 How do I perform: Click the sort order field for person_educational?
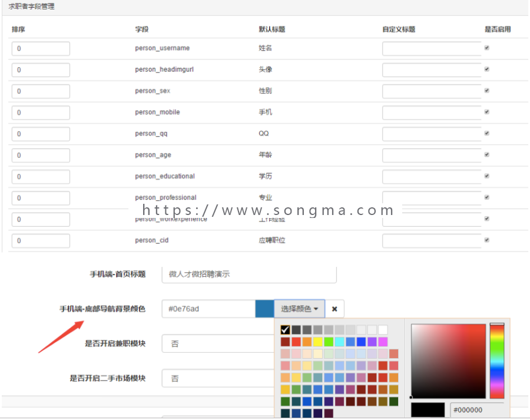pos(41,177)
